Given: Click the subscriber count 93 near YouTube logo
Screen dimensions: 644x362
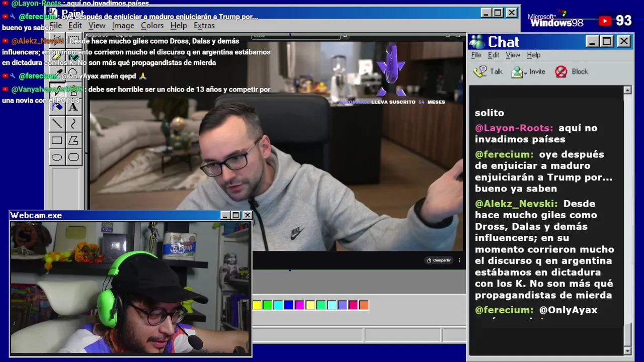Looking at the screenshot, I should coord(623,21).
